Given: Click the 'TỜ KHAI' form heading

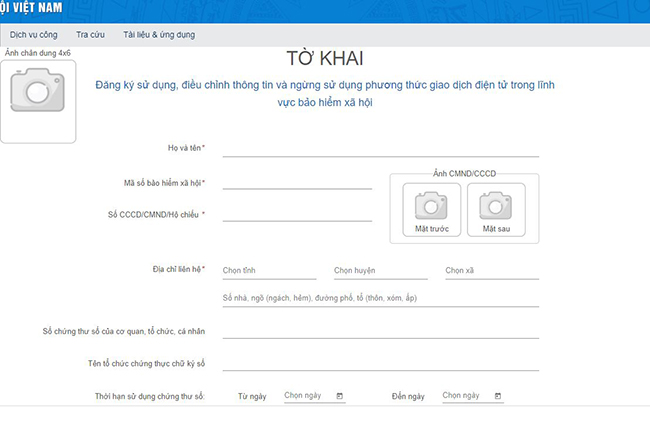Looking at the screenshot, I should click(x=324, y=60).
